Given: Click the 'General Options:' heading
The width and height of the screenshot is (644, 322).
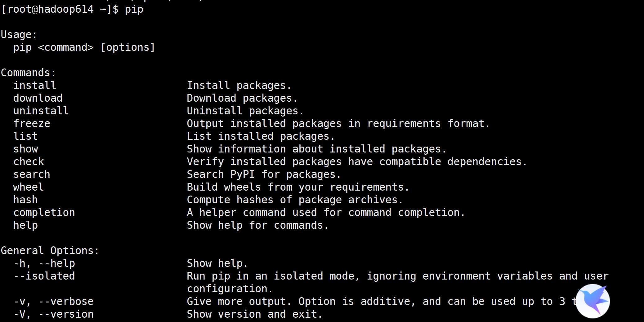Looking at the screenshot, I should pyautogui.click(x=50, y=250).
